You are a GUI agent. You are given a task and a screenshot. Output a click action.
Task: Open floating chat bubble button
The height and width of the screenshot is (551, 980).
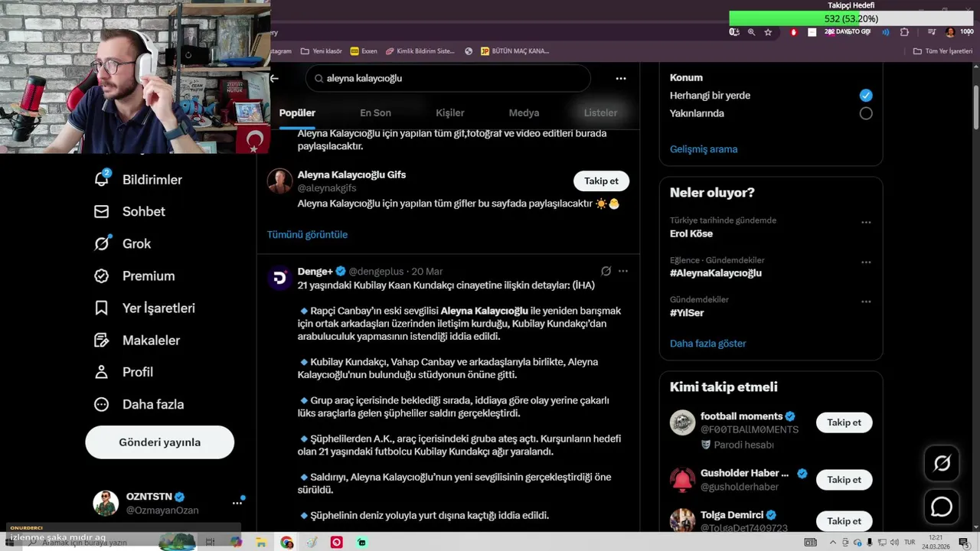[x=942, y=507]
